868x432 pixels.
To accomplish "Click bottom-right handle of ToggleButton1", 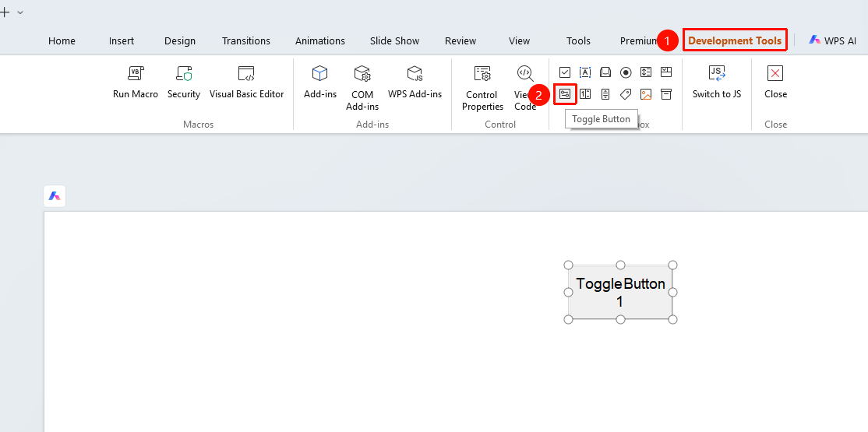I will [672, 319].
